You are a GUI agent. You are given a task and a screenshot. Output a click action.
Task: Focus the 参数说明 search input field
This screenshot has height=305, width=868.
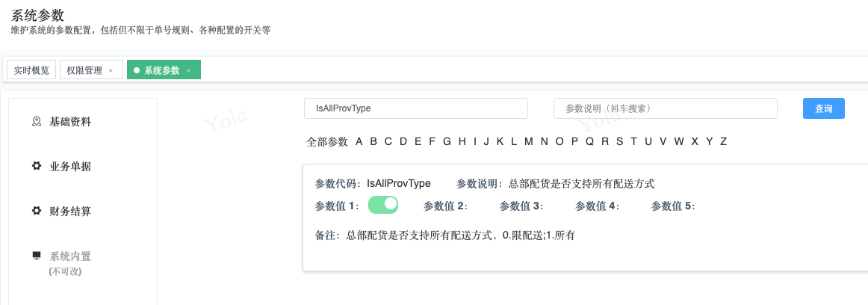click(x=666, y=108)
